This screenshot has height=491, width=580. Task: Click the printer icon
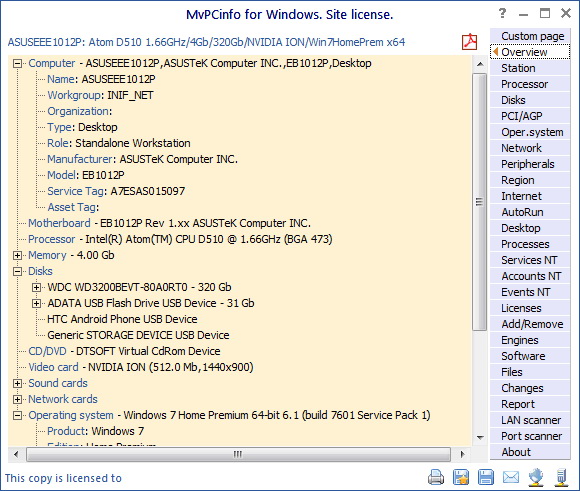pyautogui.click(x=436, y=477)
